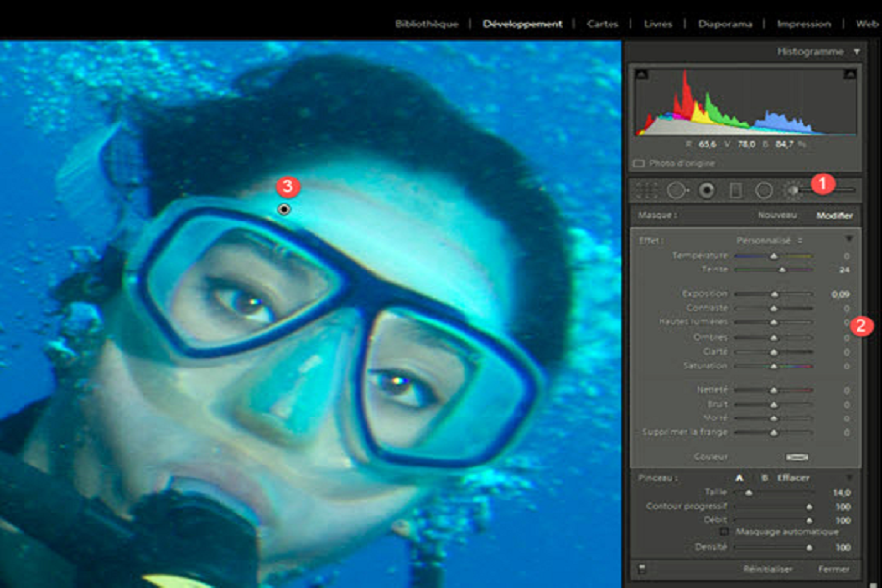Click the Fermer button
Image resolution: width=882 pixels, height=588 pixels.
tap(834, 568)
